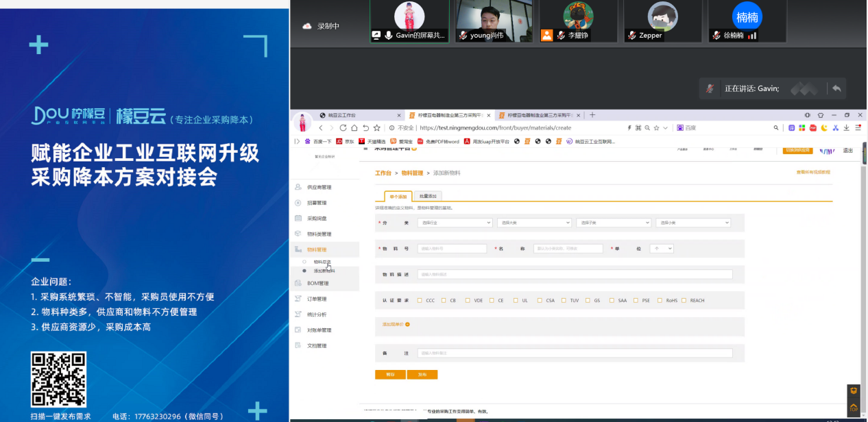Open 订单管理 in the sidebar
The image size is (868, 422).
point(317,299)
